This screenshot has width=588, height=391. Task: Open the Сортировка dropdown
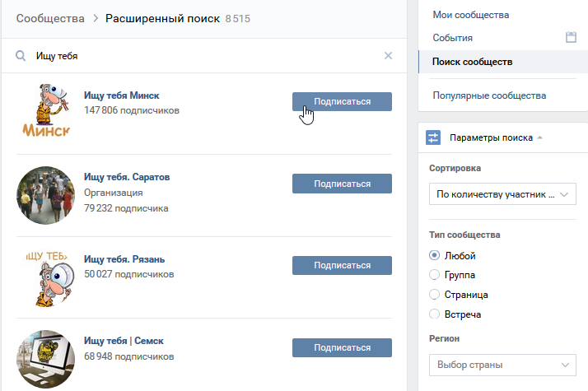click(502, 195)
